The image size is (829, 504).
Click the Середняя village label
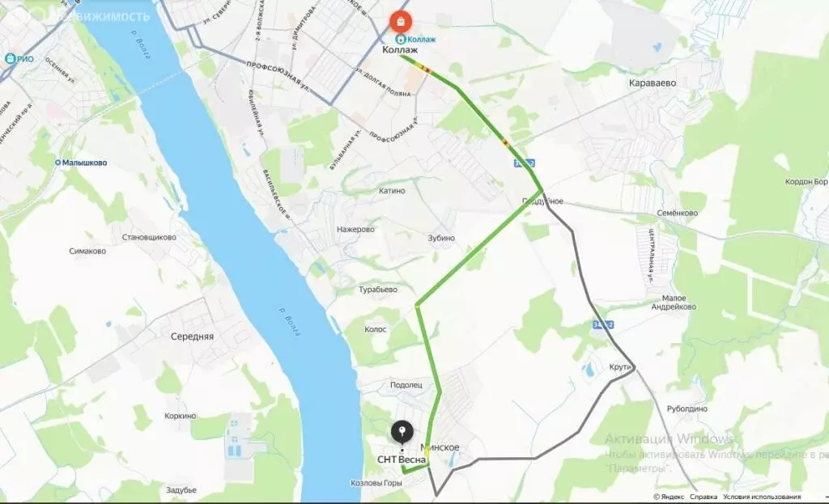(192, 337)
